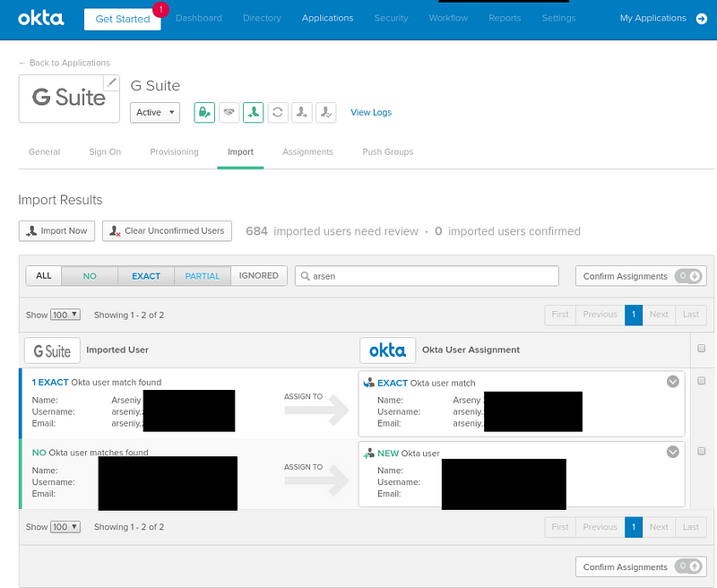717x588 pixels.
Task: Click the My Applications link
Action: tap(653, 18)
